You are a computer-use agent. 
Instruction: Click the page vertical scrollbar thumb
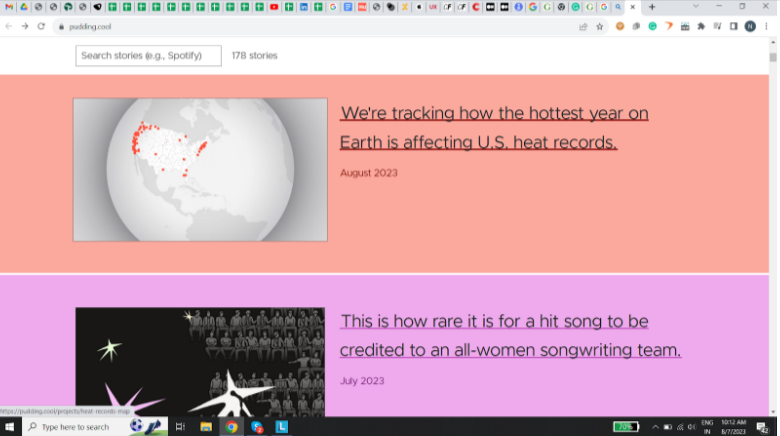(x=773, y=57)
